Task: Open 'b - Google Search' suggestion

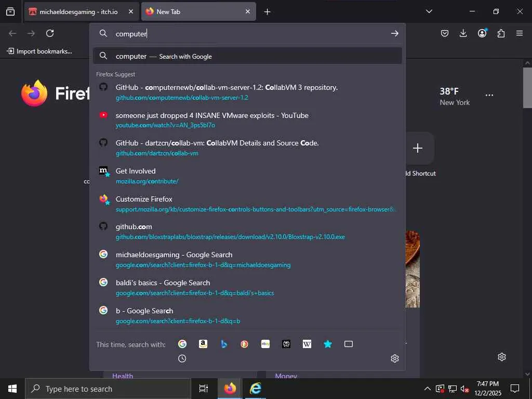Action: (247, 315)
